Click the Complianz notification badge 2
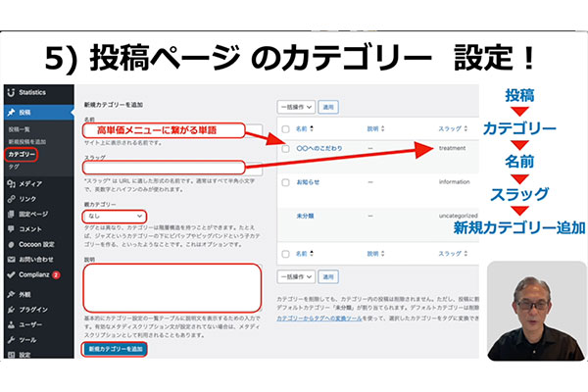This screenshot has width=588, height=392. tap(56, 275)
